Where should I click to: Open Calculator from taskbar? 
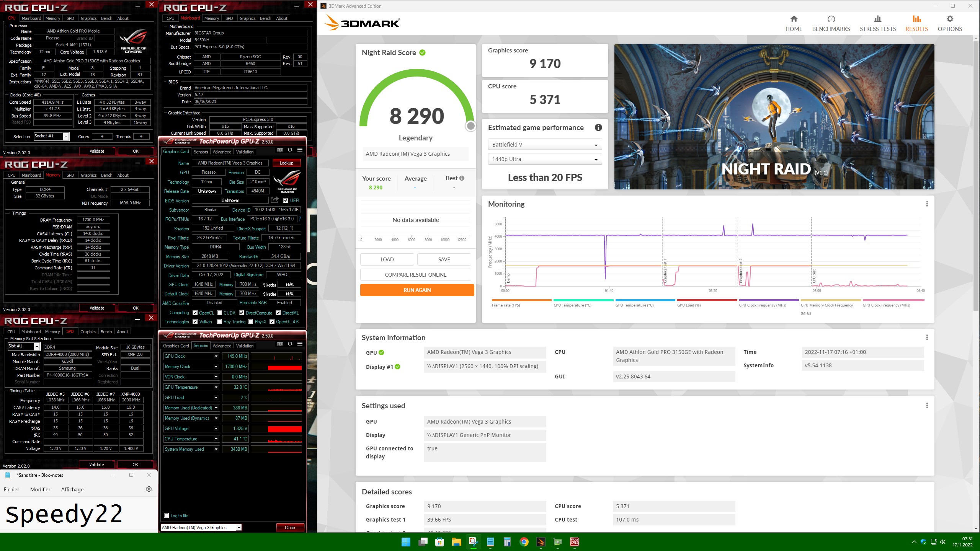pyautogui.click(x=507, y=542)
